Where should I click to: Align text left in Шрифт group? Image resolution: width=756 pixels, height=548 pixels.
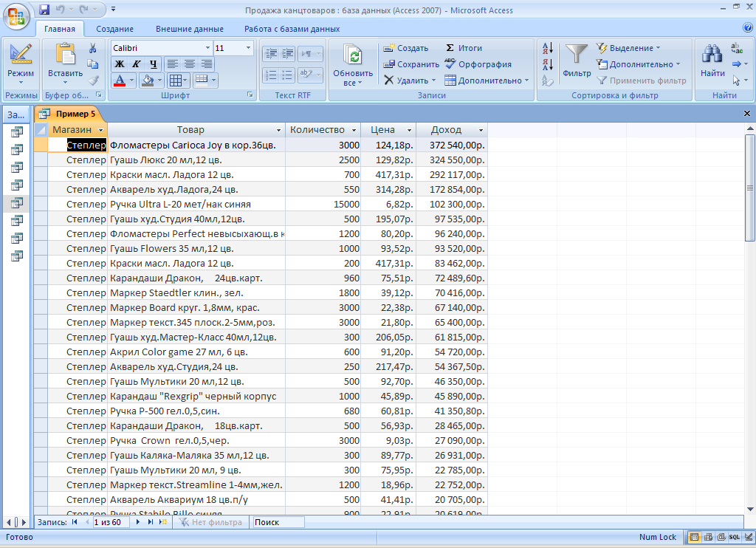coord(173,64)
